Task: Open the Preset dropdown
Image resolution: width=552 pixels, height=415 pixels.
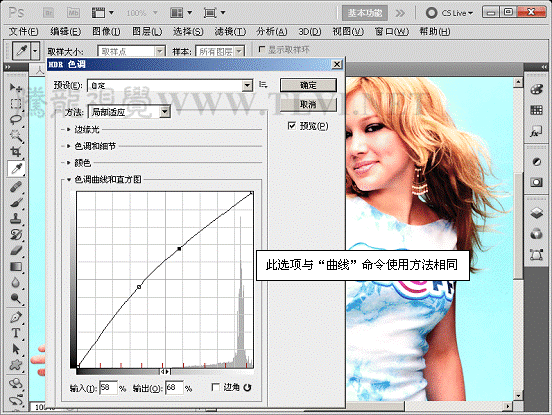Action: (x=170, y=85)
